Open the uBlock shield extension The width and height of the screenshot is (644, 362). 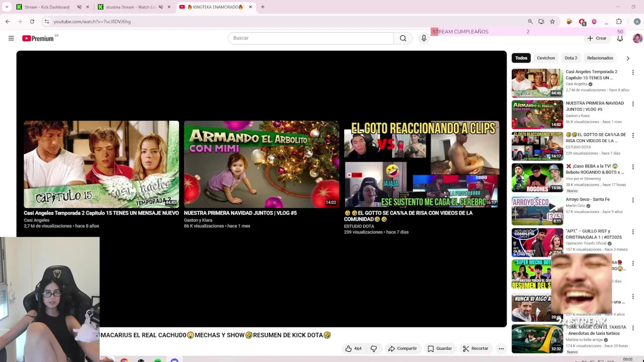point(594,22)
